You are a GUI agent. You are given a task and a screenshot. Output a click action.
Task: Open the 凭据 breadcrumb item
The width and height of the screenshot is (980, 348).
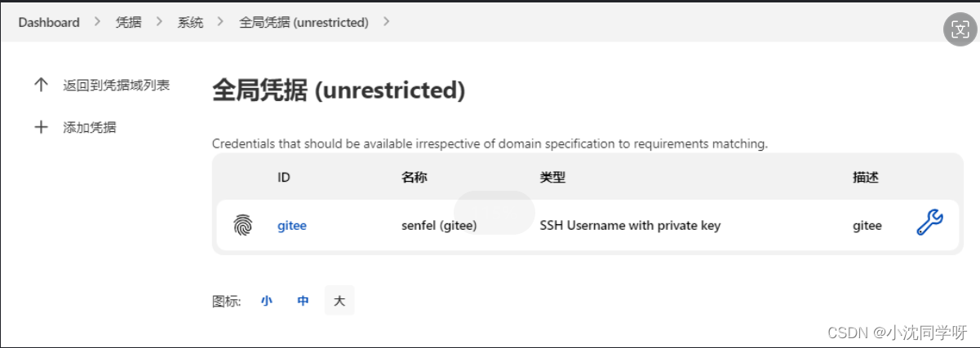(129, 23)
